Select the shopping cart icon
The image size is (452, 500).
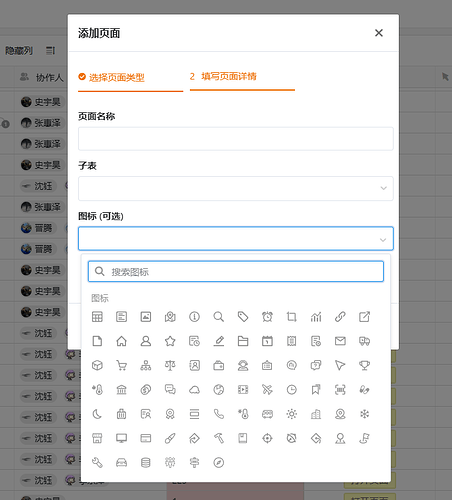pyautogui.click(x=121, y=365)
